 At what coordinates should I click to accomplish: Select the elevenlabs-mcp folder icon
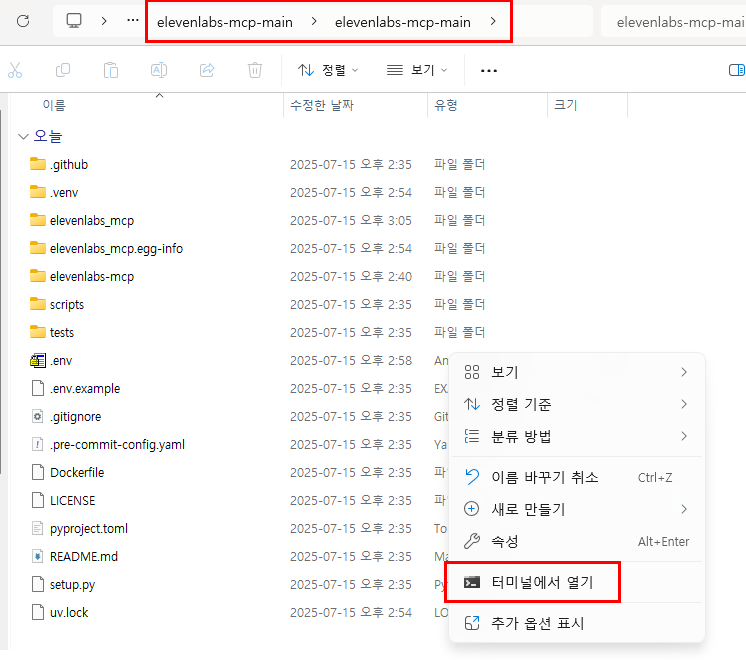[x=38, y=276]
